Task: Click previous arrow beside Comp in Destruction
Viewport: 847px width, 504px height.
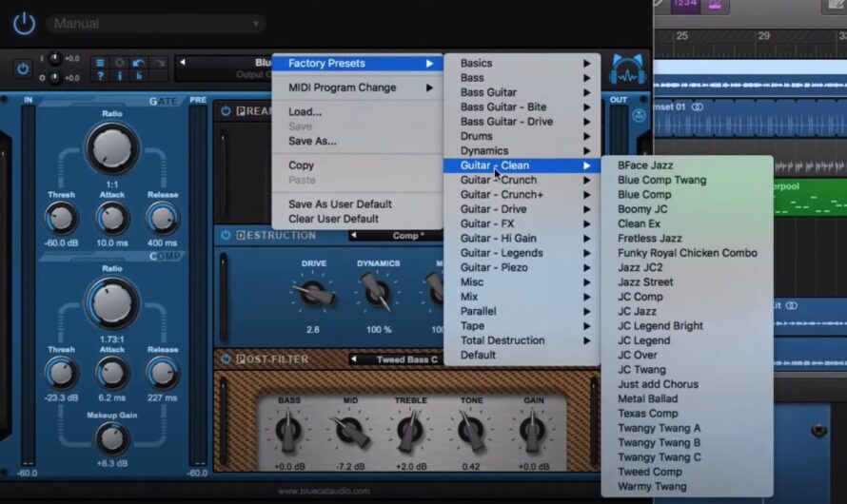Action: [x=353, y=235]
